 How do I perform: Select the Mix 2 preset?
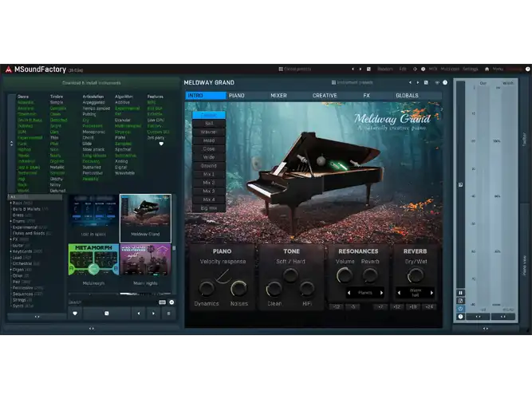click(209, 183)
